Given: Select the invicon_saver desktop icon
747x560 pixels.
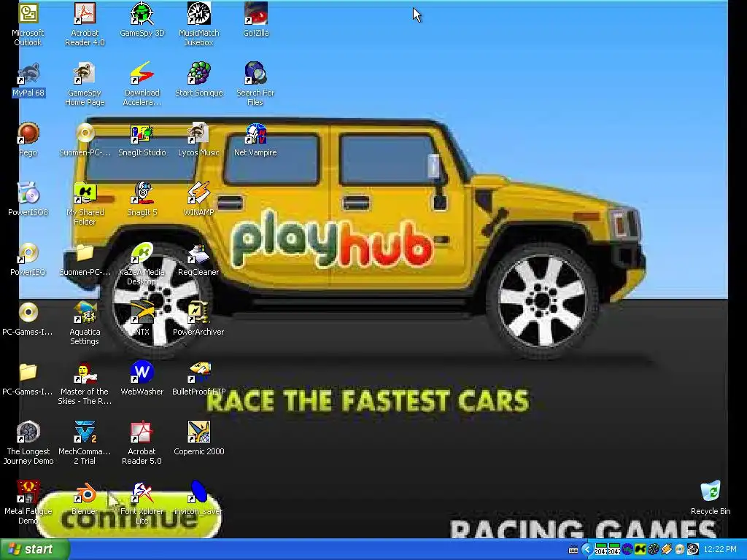Looking at the screenshot, I should click(x=198, y=498).
